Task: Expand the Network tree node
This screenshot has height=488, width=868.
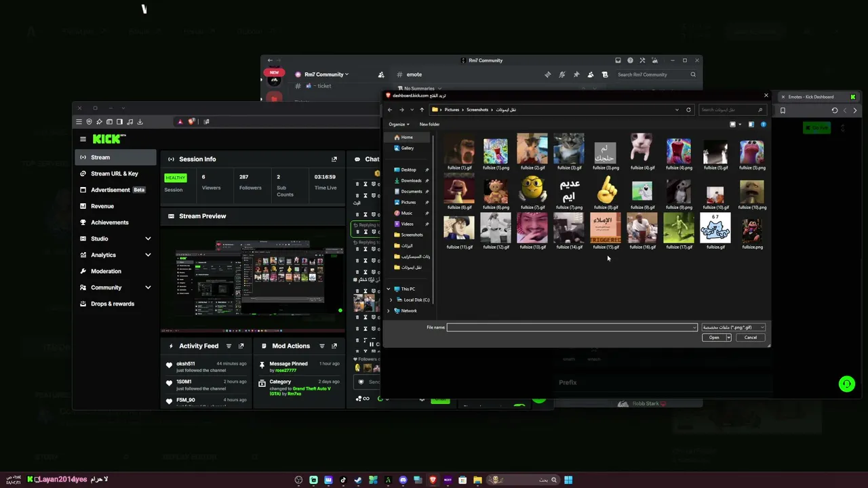Action: pos(389,311)
